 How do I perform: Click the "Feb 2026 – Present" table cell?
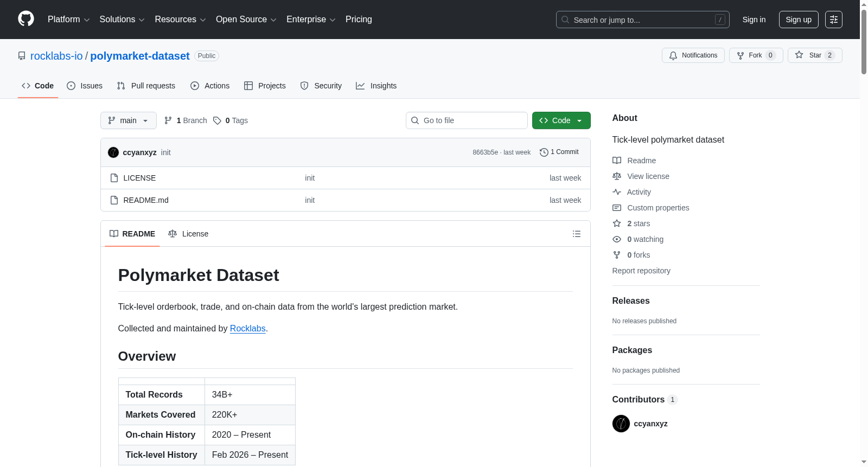pyautogui.click(x=250, y=455)
